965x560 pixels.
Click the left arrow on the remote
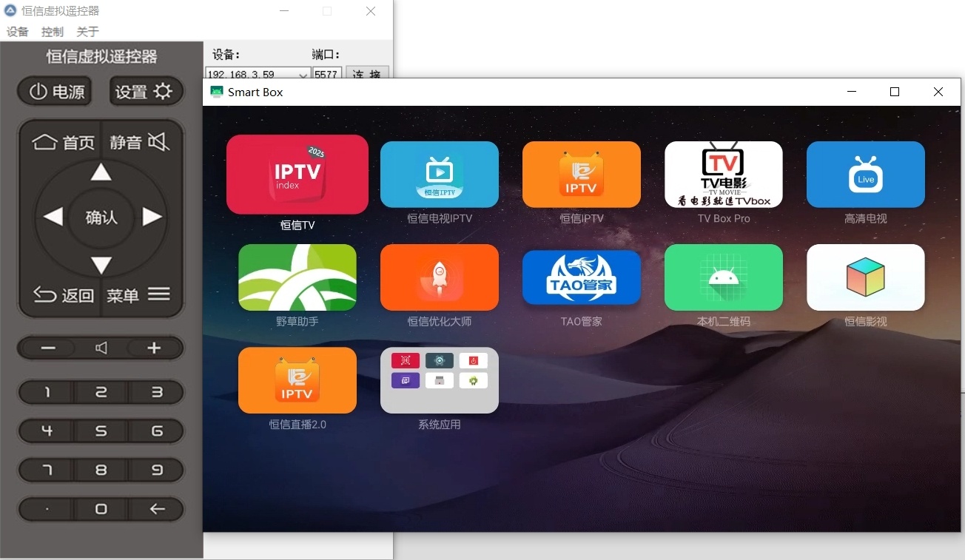pyautogui.click(x=52, y=217)
